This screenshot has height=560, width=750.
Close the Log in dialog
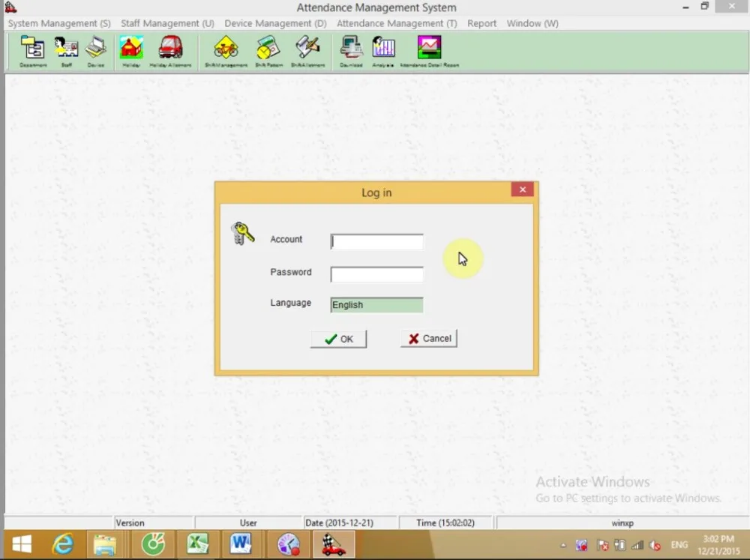pos(522,190)
